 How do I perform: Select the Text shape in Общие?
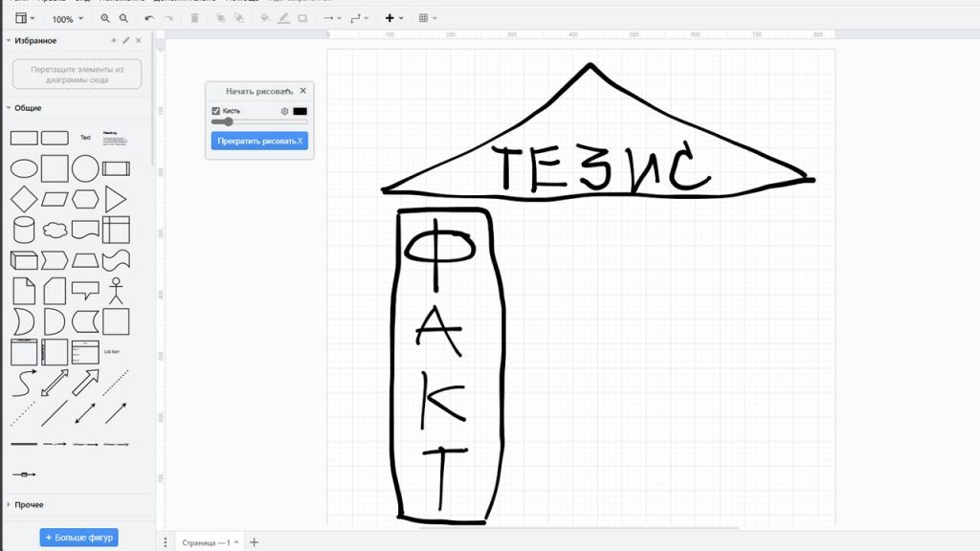(x=85, y=138)
